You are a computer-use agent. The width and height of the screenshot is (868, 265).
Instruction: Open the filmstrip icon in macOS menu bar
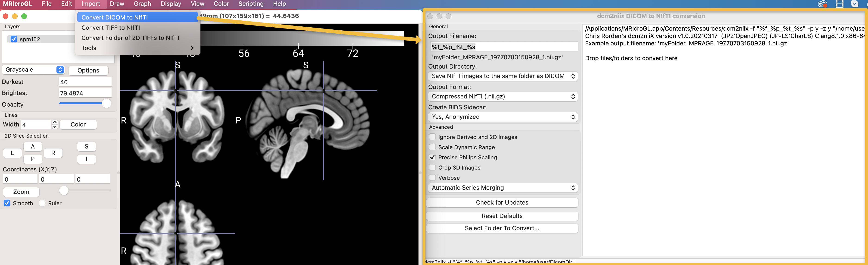[839, 4]
